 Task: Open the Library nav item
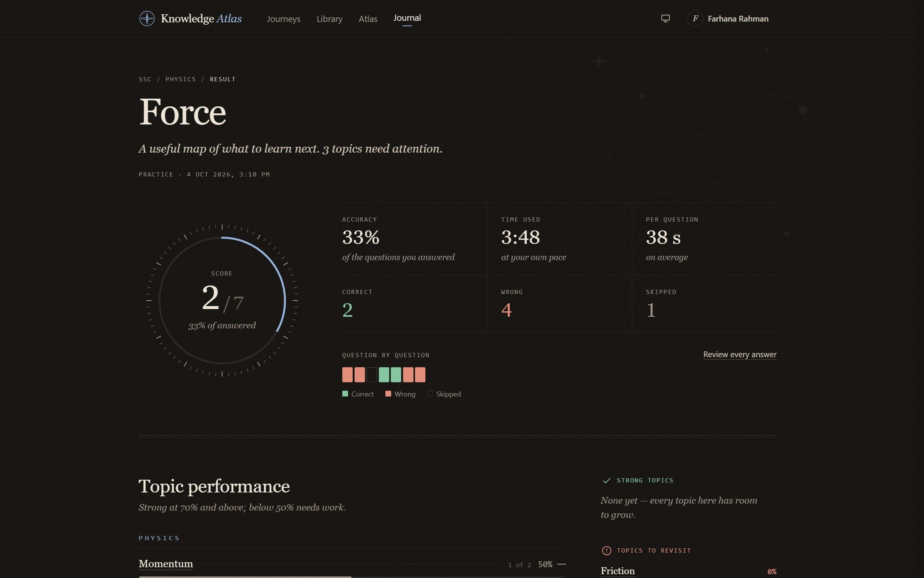[x=329, y=19]
